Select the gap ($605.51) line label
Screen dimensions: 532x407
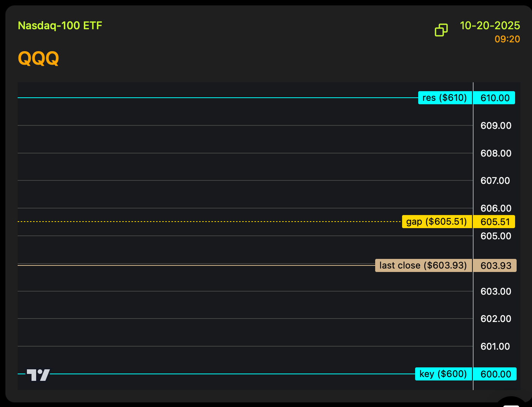[437, 222]
